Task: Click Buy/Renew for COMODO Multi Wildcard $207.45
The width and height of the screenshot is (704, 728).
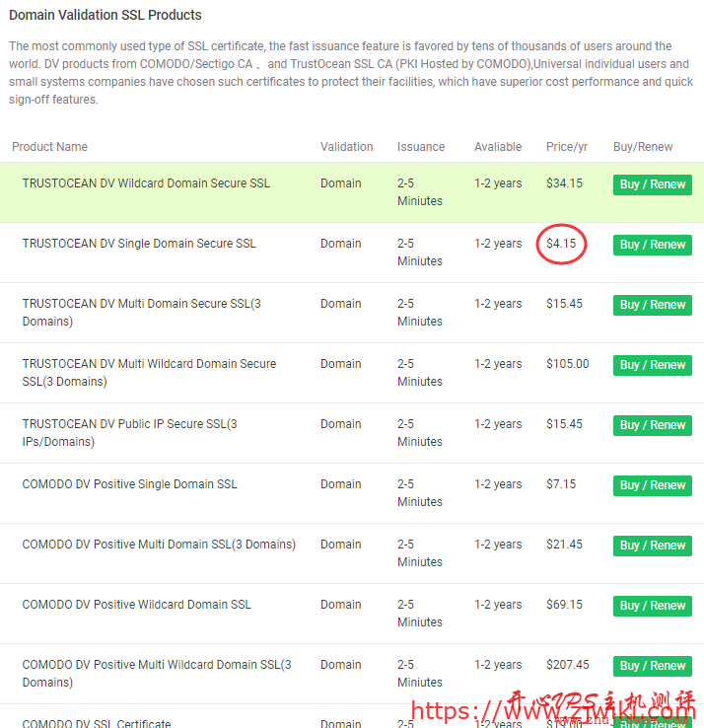Action: pyautogui.click(x=652, y=666)
